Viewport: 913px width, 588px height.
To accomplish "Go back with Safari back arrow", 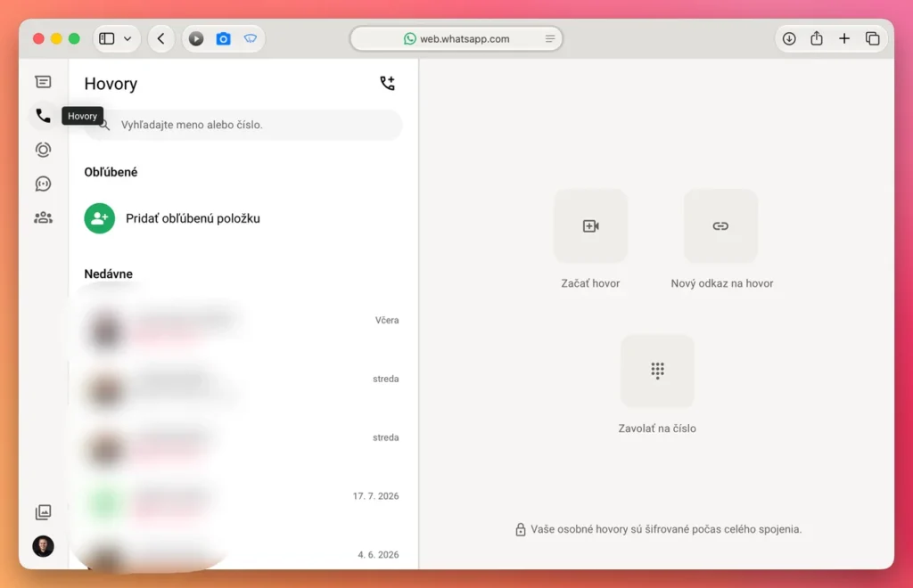I will point(161,39).
